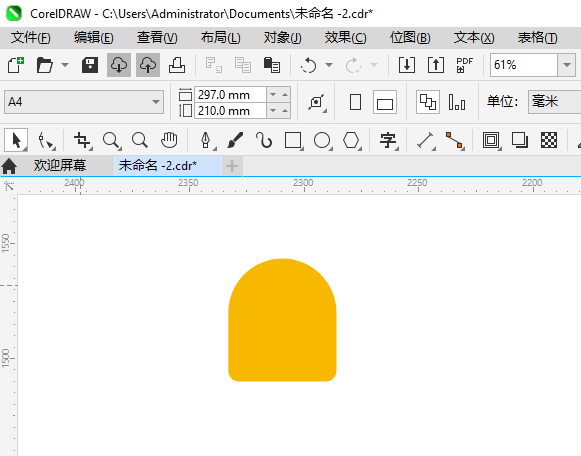Open the redo history dropdown
Image resolution: width=581 pixels, height=456 pixels.
coord(374,65)
